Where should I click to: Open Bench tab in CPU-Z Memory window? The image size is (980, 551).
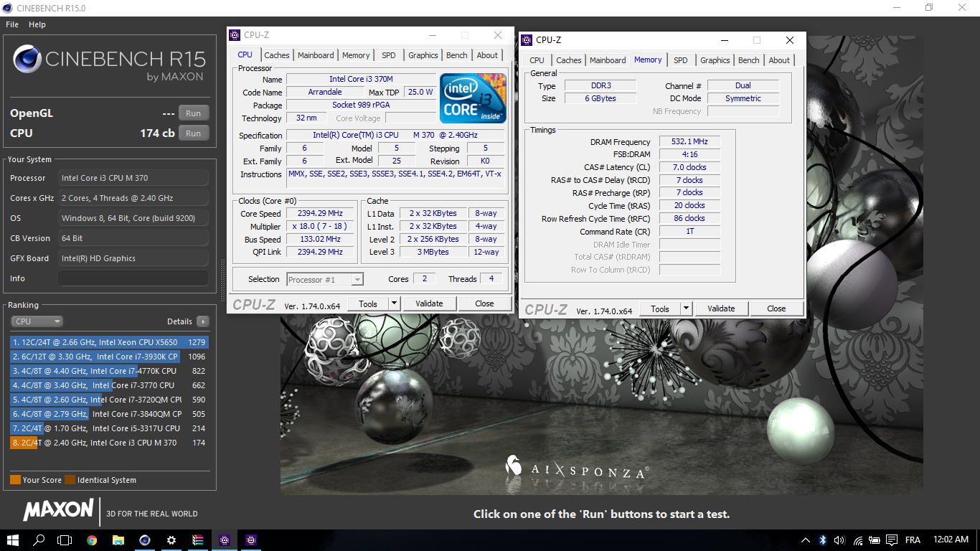[749, 60]
